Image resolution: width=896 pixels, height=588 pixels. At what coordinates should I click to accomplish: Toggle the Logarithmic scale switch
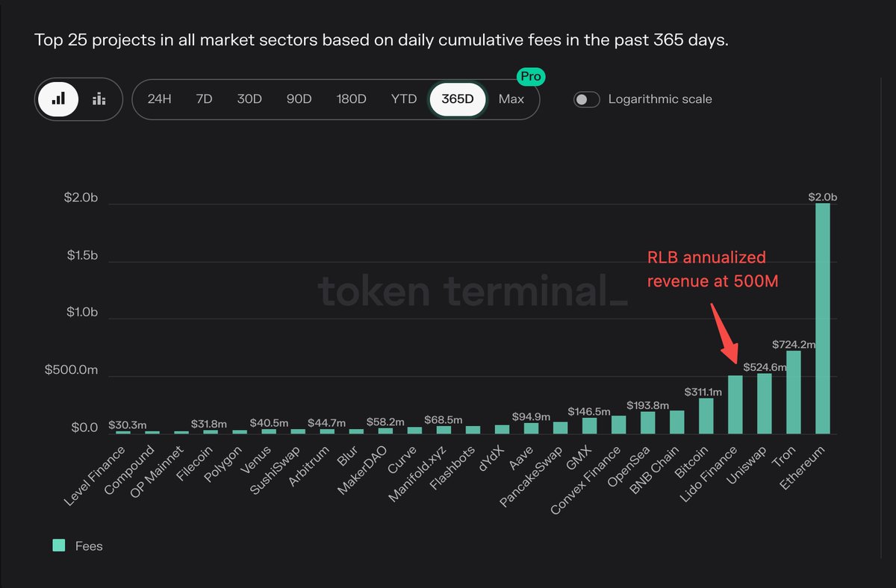[x=587, y=99]
